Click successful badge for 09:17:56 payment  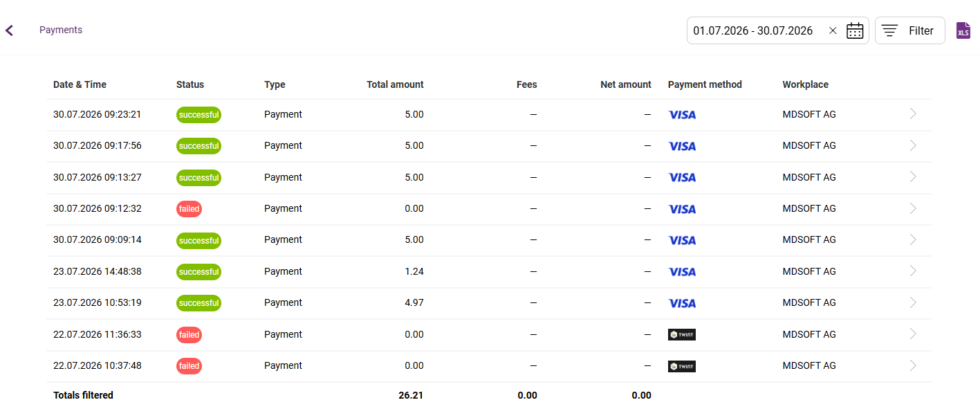(198, 146)
